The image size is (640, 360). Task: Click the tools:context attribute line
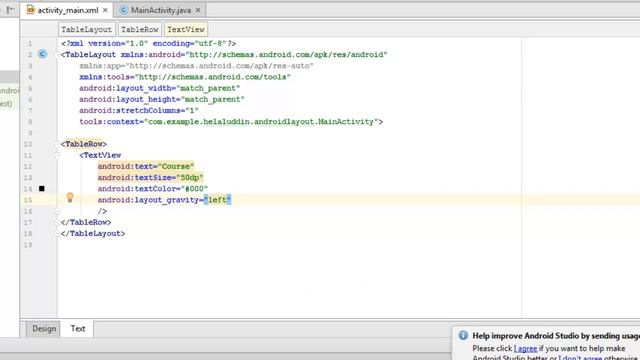click(231, 122)
